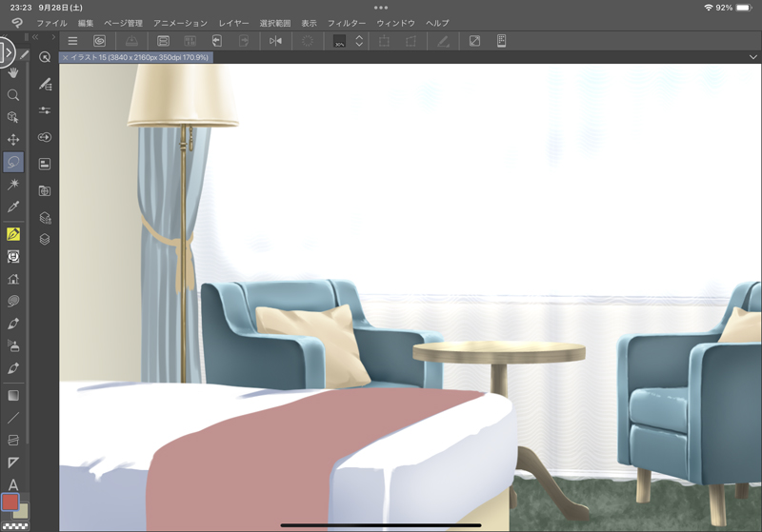Click Flip Horizontal in command bar
The width and height of the screenshot is (762, 532).
click(x=275, y=41)
